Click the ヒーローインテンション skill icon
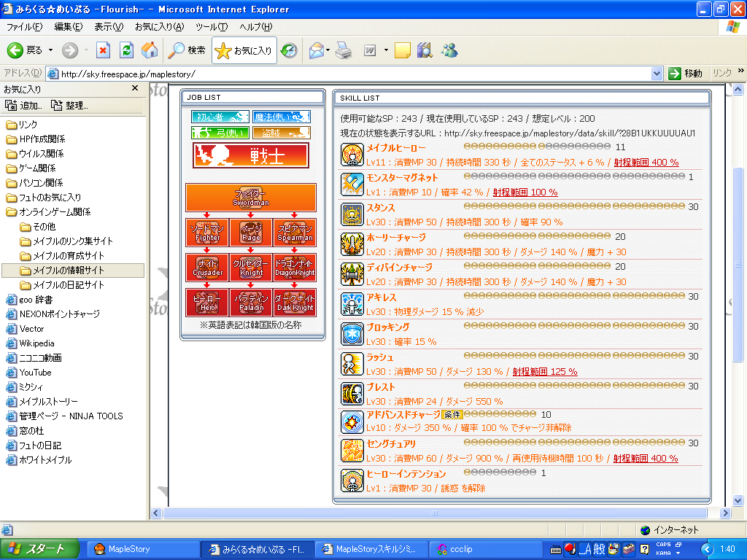The width and height of the screenshot is (747, 560). 352,481
